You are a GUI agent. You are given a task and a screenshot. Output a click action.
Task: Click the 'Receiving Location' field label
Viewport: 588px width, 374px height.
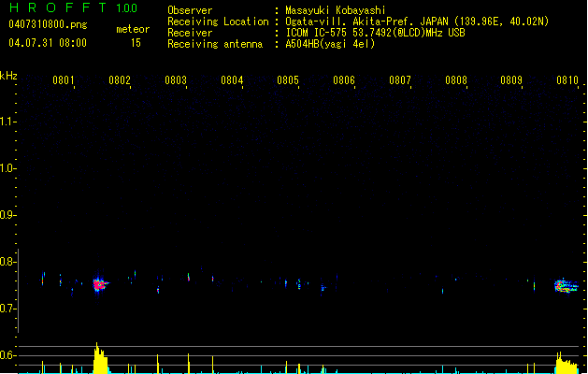click(x=218, y=22)
